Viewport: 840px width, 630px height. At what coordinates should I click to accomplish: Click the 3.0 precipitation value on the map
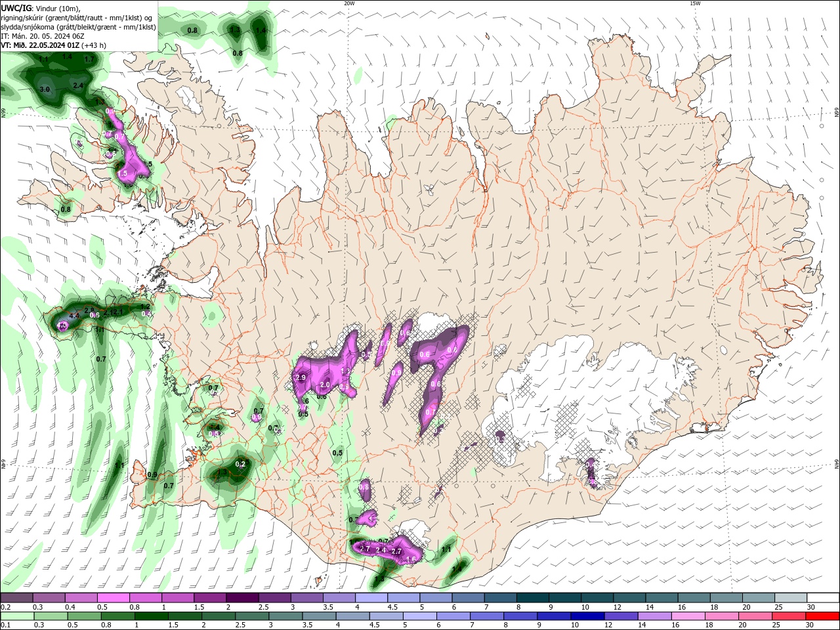coord(45,89)
